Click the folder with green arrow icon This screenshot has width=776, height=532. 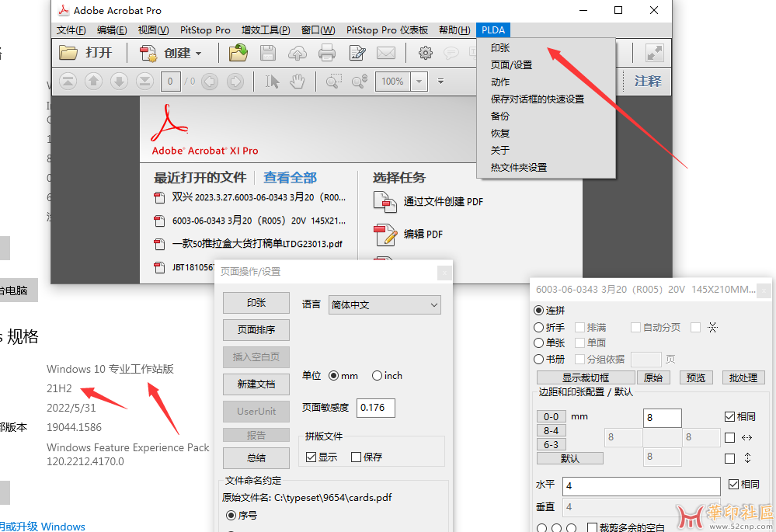click(238, 53)
